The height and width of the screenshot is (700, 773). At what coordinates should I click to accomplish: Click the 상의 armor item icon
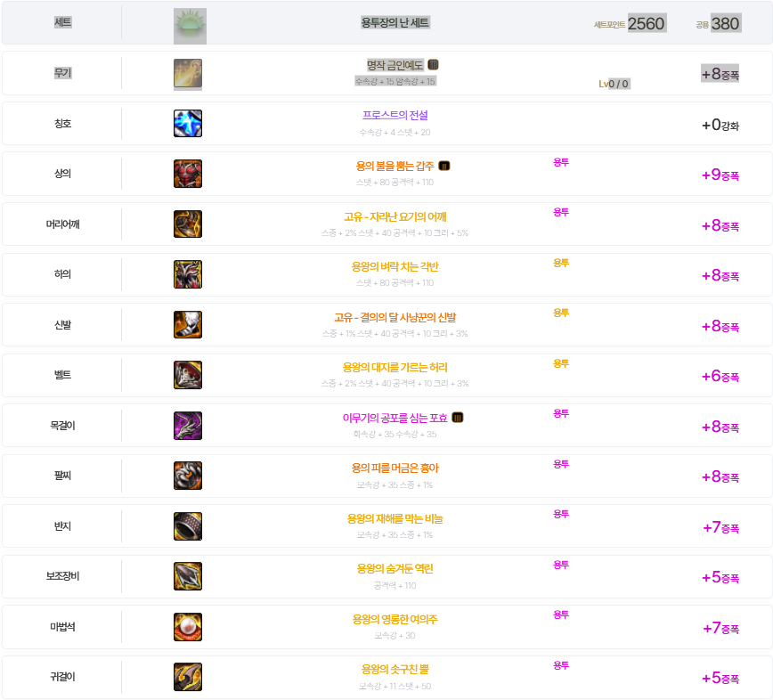point(188,174)
